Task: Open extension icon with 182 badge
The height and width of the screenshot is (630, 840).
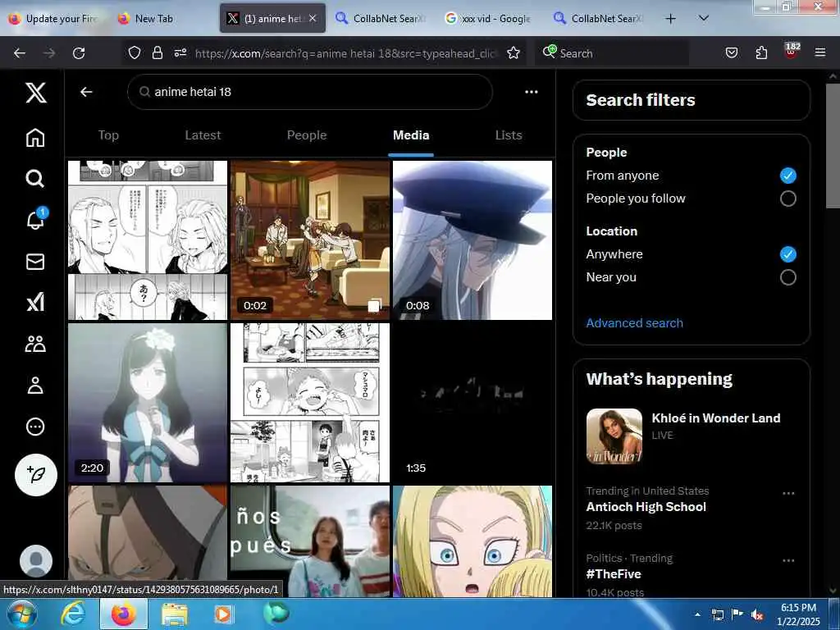Action: pos(791,52)
